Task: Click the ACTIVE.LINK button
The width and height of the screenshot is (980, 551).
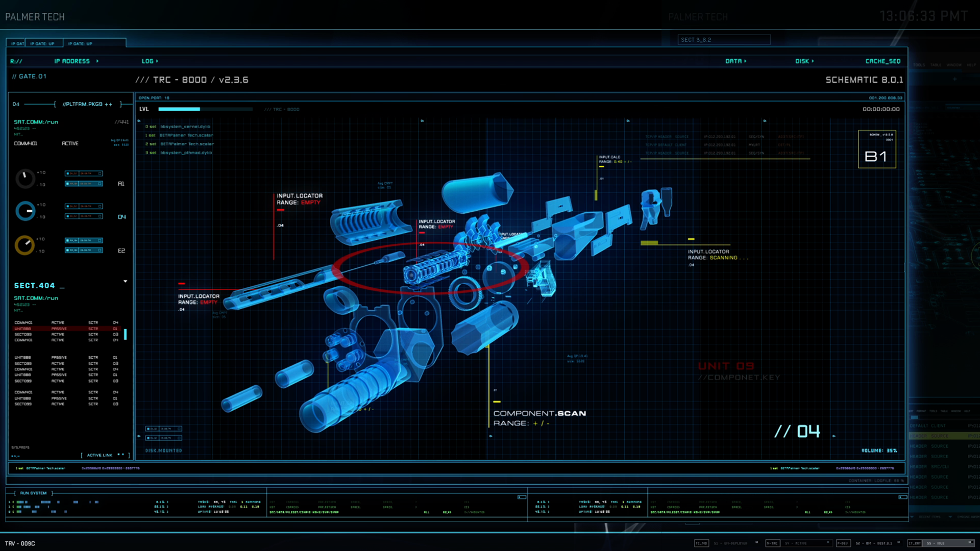Action: (100, 455)
